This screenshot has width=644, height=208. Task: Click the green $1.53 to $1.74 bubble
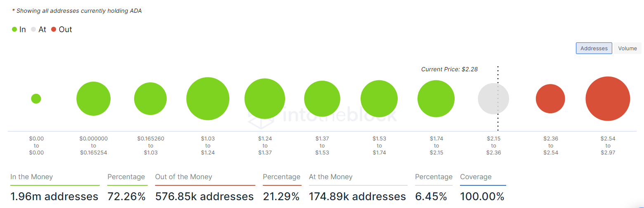tap(379, 99)
